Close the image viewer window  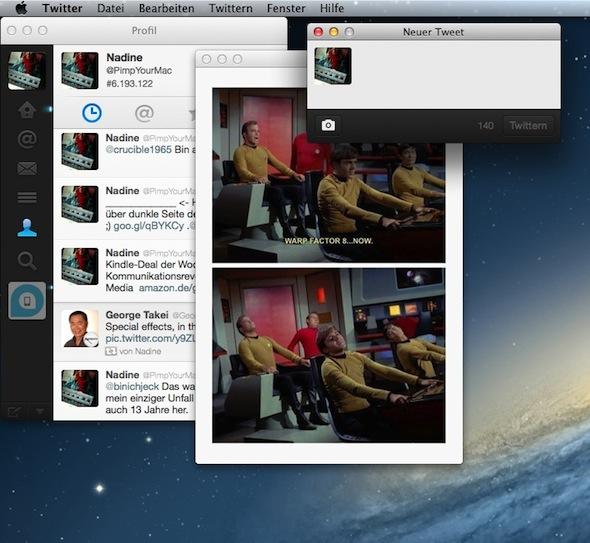click(206, 59)
